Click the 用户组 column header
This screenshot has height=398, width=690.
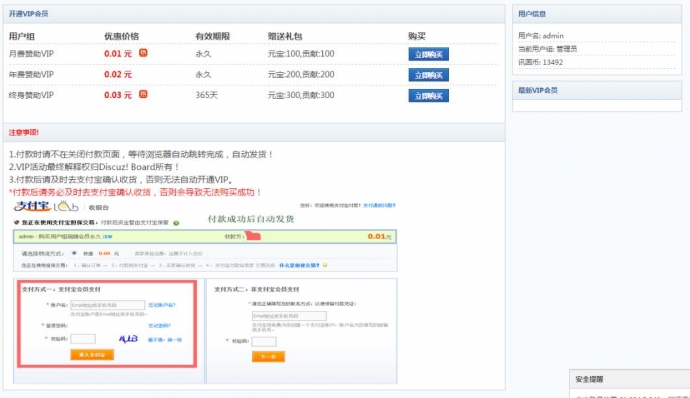click(22, 36)
